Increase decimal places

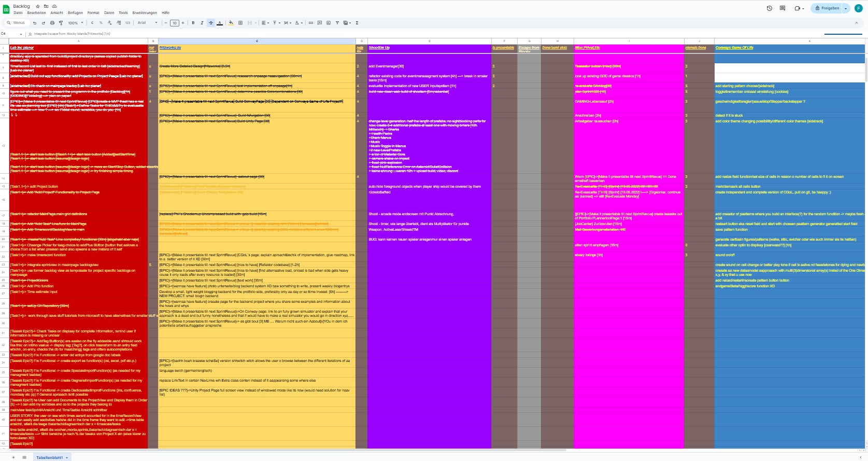tap(118, 23)
